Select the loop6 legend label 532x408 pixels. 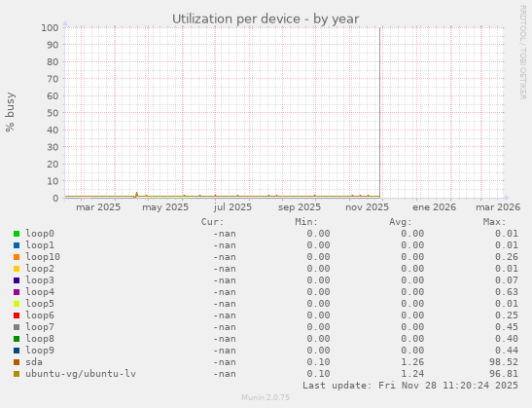40,315
